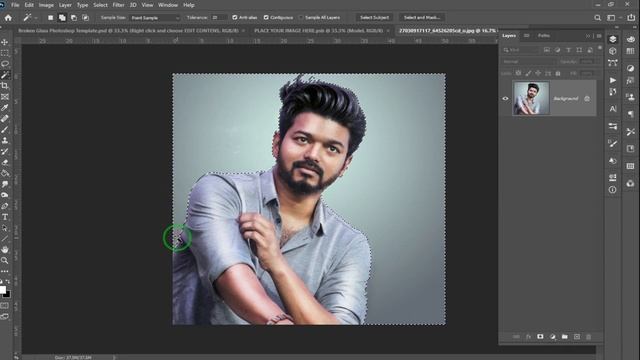Screen dimensions: 640x360
Task: Open the Layers panel flyout menu
Action: click(599, 36)
